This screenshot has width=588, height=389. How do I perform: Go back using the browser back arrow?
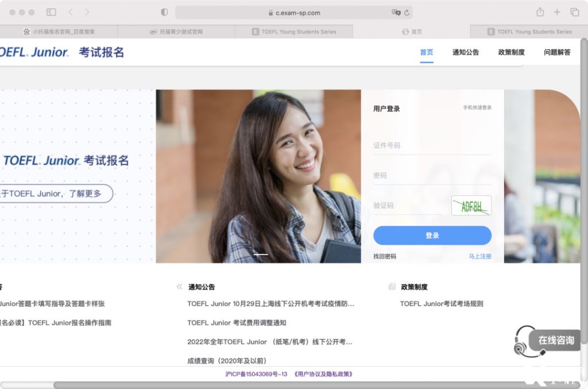pyautogui.click(x=70, y=12)
